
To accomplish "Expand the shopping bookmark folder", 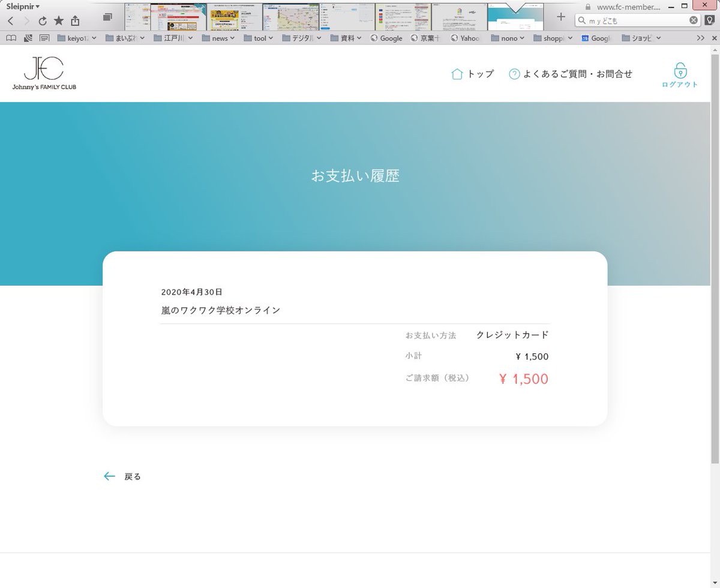I will click(553, 38).
